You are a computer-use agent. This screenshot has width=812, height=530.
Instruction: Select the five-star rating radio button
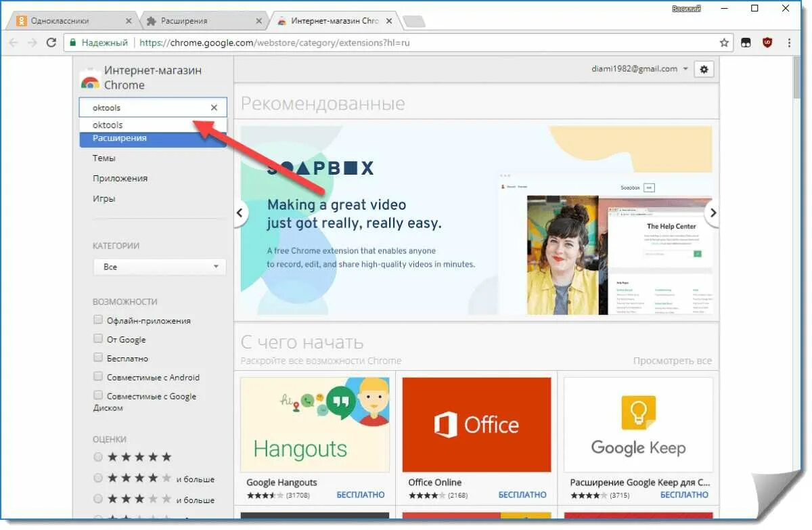[x=98, y=458]
